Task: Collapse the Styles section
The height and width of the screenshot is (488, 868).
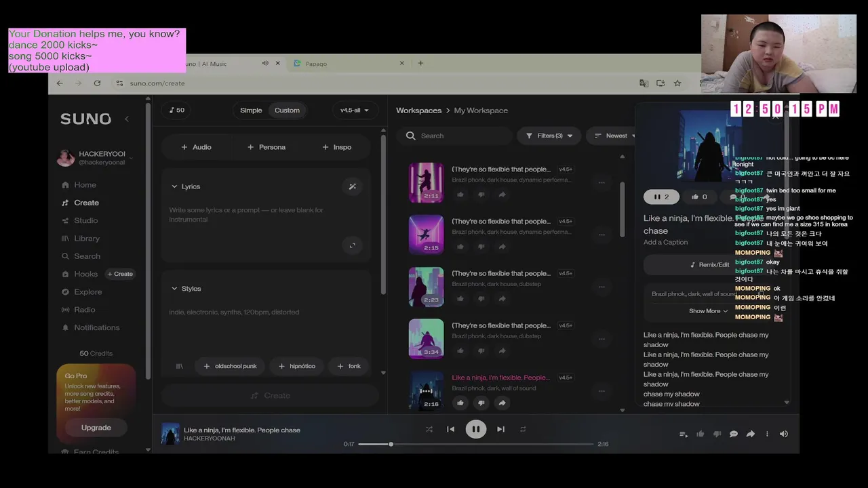Action: click(174, 289)
